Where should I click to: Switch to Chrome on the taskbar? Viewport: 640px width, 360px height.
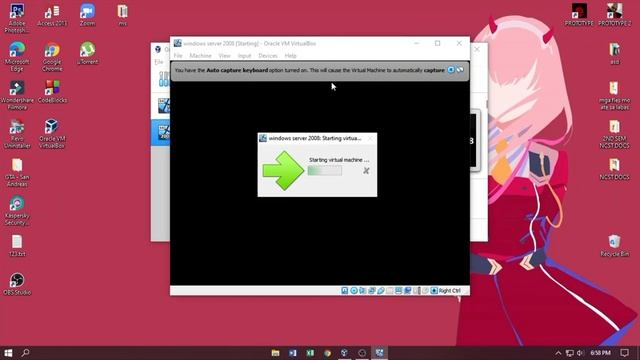coord(327,353)
